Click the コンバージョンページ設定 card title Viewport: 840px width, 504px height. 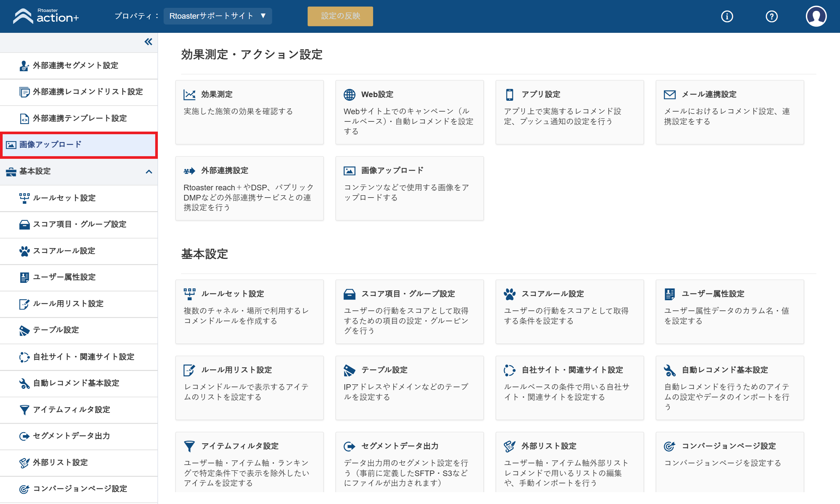pos(729,446)
